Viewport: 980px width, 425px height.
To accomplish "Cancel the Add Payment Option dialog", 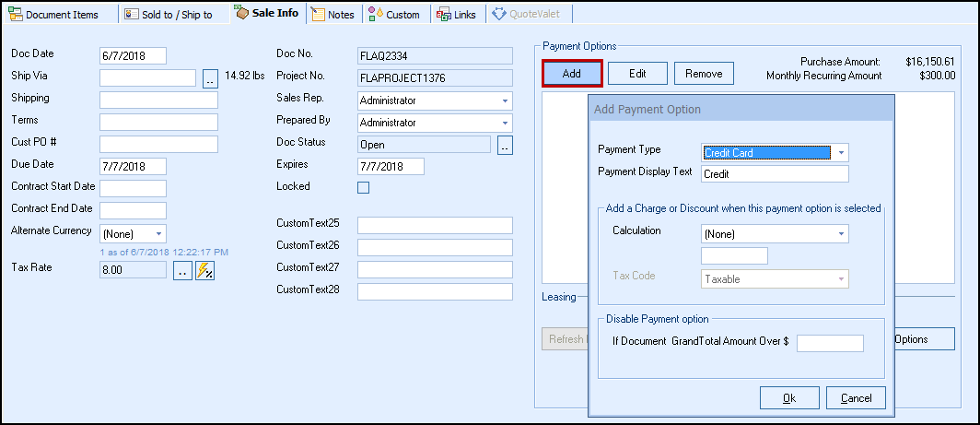I will [x=857, y=397].
